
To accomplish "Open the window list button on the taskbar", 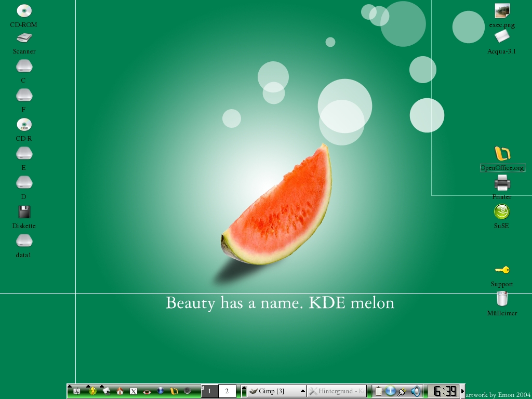I will tap(244, 391).
